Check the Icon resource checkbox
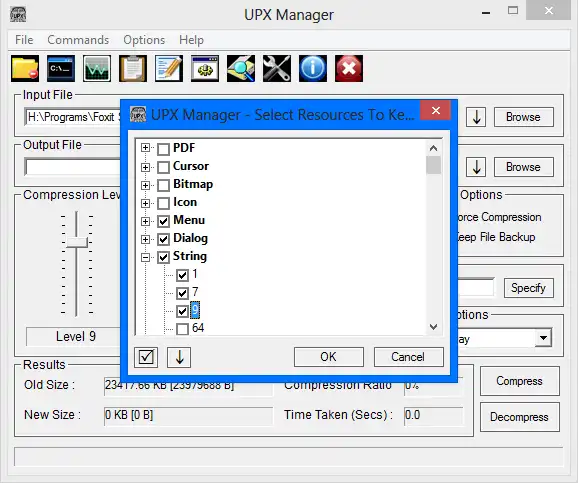The width and height of the screenshot is (578, 483). [x=163, y=203]
